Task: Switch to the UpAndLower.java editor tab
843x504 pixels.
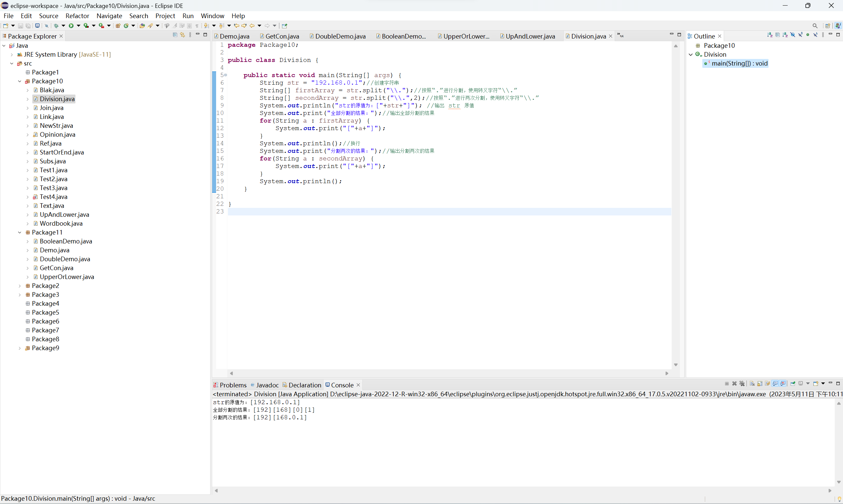Action: click(x=527, y=36)
